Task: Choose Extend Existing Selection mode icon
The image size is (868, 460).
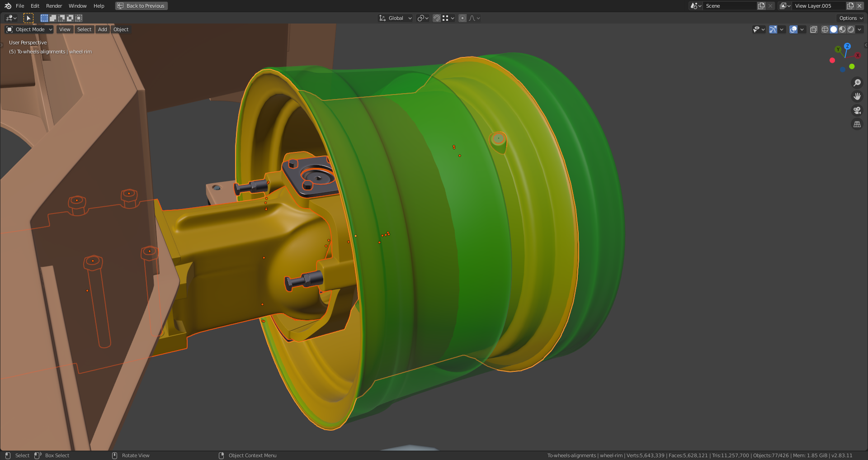Action: (x=53, y=18)
